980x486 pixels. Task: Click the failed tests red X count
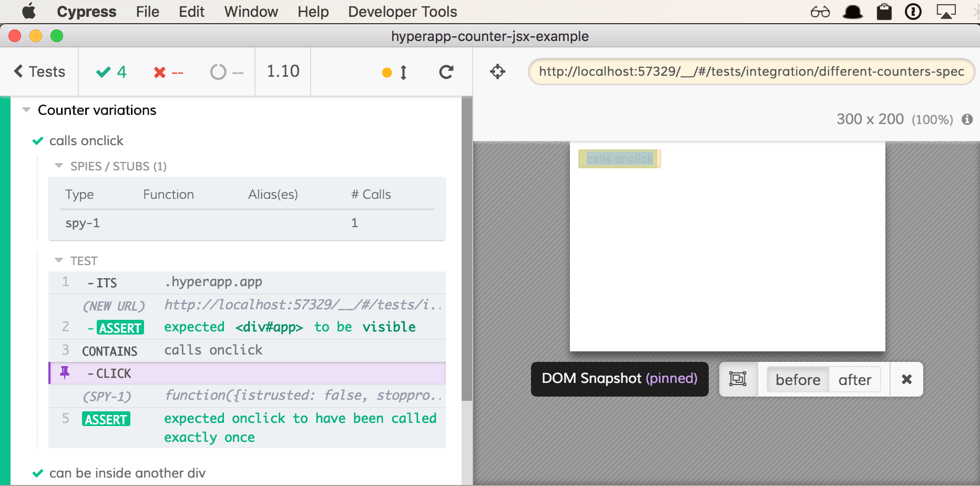(168, 72)
